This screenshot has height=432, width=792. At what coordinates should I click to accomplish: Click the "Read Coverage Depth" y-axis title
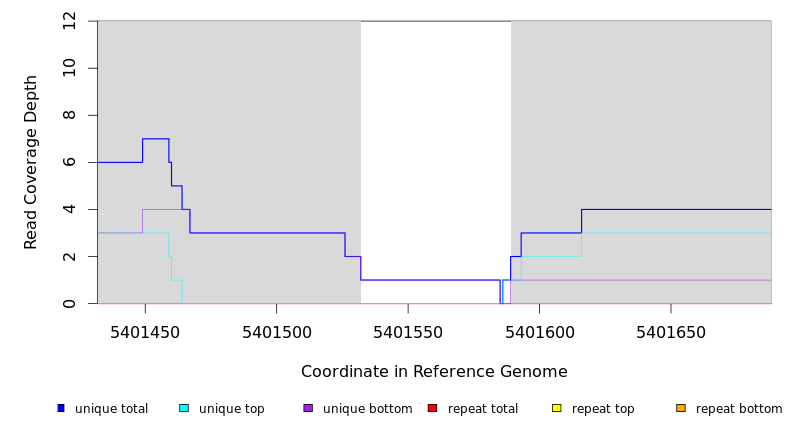pyautogui.click(x=31, y=162)
